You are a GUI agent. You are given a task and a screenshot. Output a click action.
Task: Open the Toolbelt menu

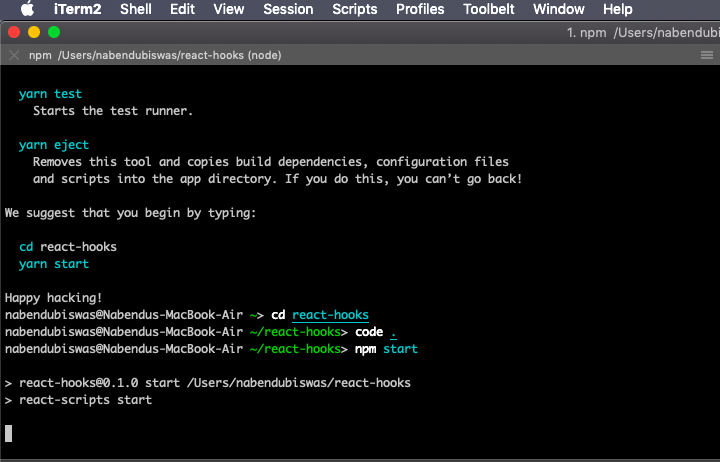(x=489, y=9)
